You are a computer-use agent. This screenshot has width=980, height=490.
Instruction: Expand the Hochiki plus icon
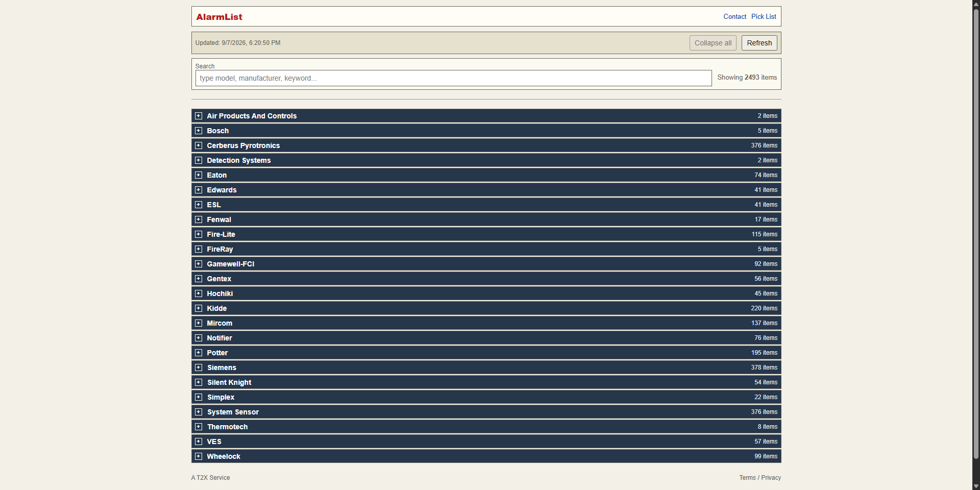tap(199, 293)
